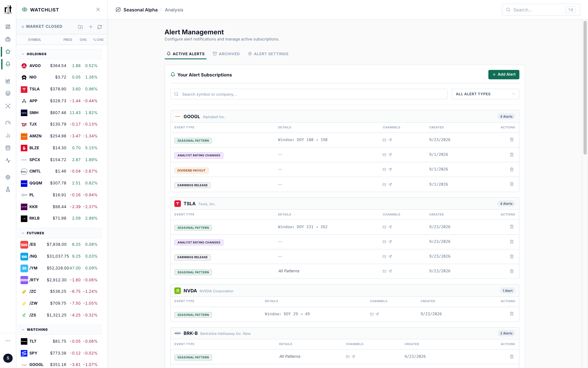Delete BRK-B seasonal pattern alert
The height and width of the screenshot is (368, 588).
pyautogui.click(x=511, y=357)
